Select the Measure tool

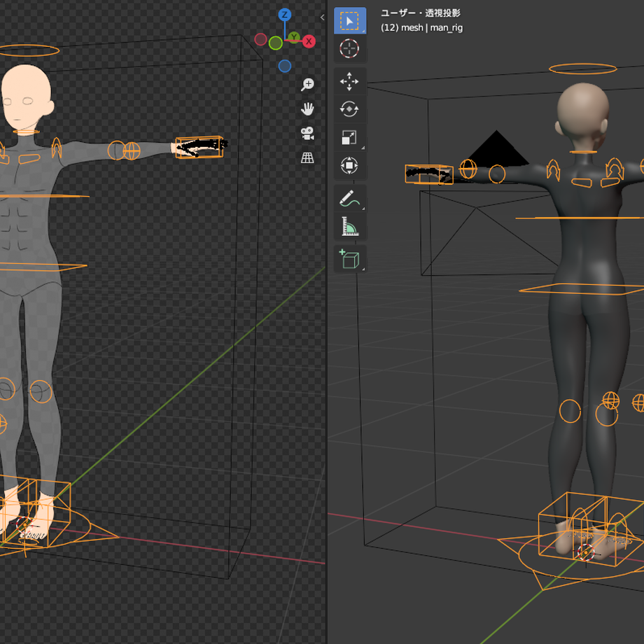(350, 227)
